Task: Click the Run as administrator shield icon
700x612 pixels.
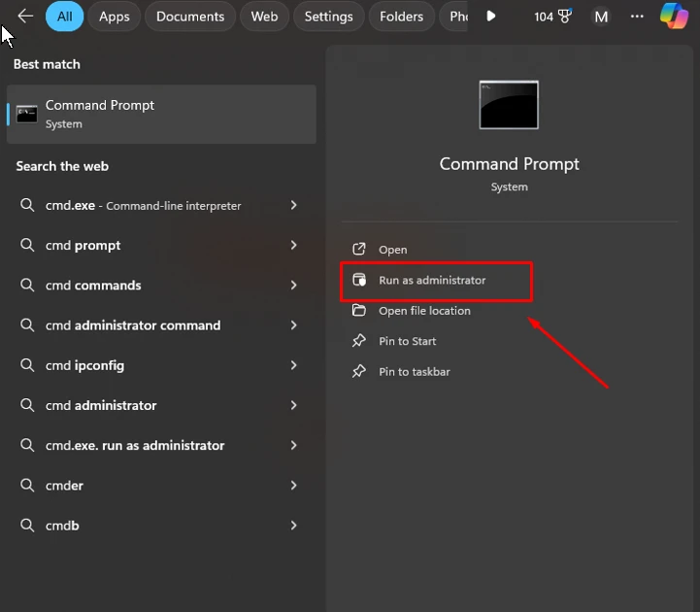Action: (x=359, y=280)
